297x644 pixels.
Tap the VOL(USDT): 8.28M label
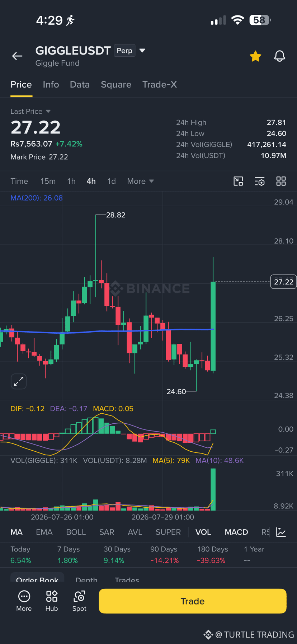pos(115,460)
